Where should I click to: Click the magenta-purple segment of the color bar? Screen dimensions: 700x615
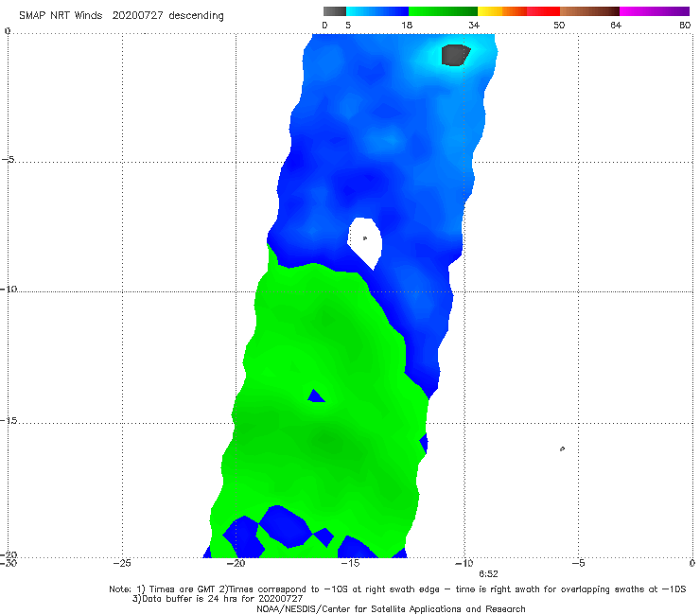655,11
